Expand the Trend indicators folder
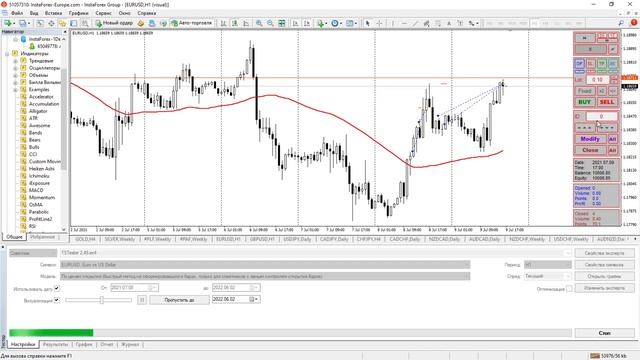 tap(16, 61)
